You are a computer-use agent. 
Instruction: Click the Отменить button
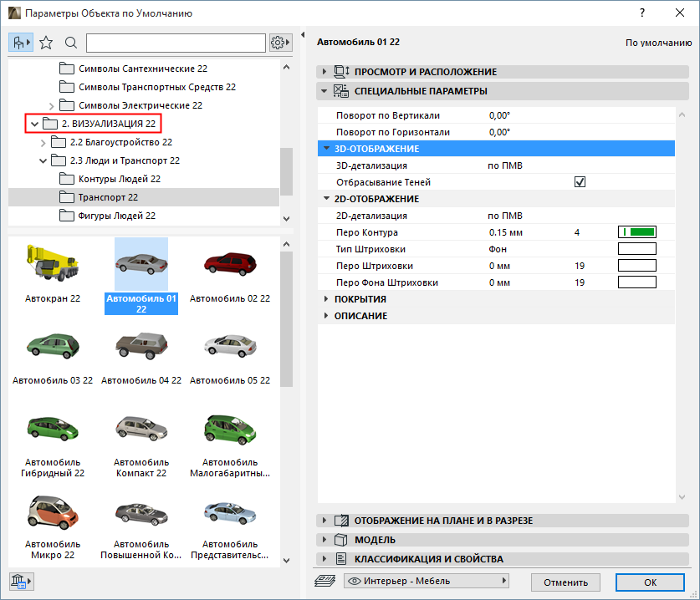tap(565, 582)
